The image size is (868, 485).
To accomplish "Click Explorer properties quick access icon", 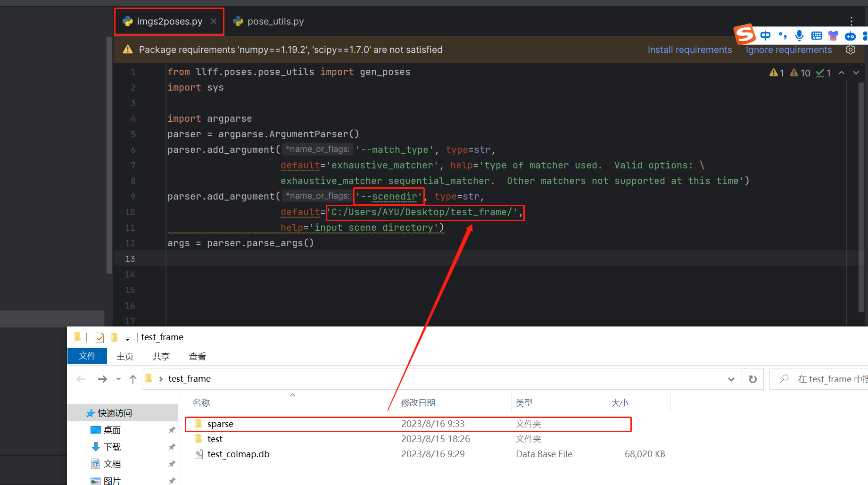I will tap(99, 337).
